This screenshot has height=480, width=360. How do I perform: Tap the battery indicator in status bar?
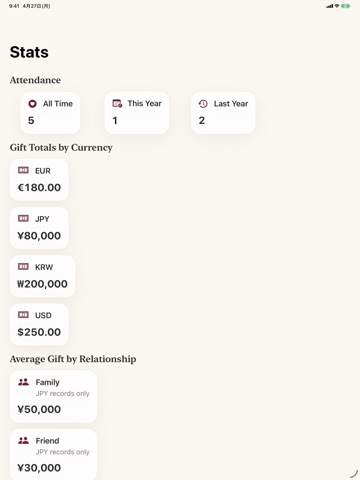[x=346, y=6]
